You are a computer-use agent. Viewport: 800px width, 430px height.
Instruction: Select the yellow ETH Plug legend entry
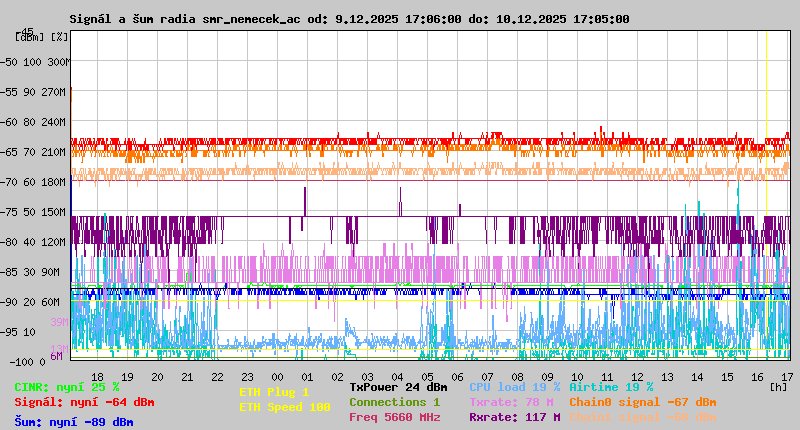(274, 392)
